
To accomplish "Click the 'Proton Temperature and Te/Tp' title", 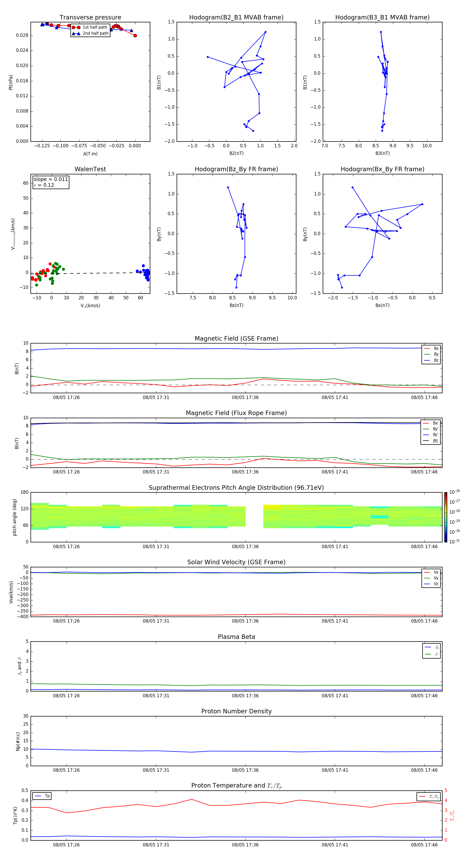I will point(236,785).
